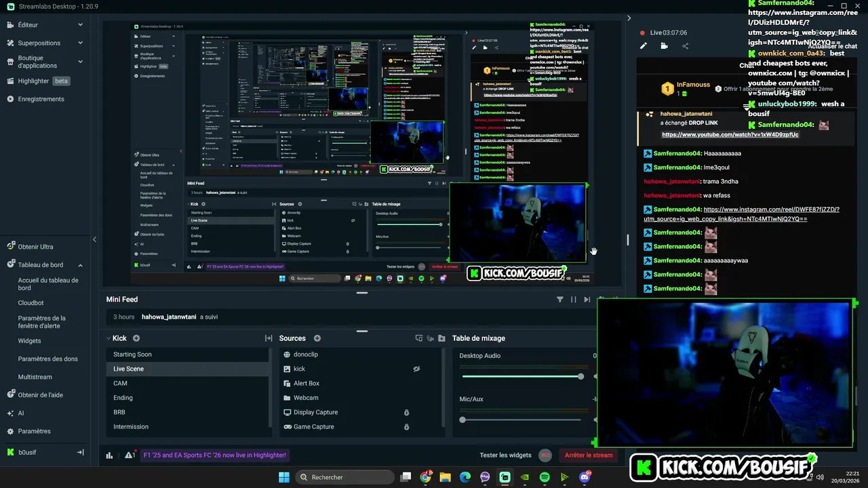Add a new source with plus icon

(x=317, y=338)
